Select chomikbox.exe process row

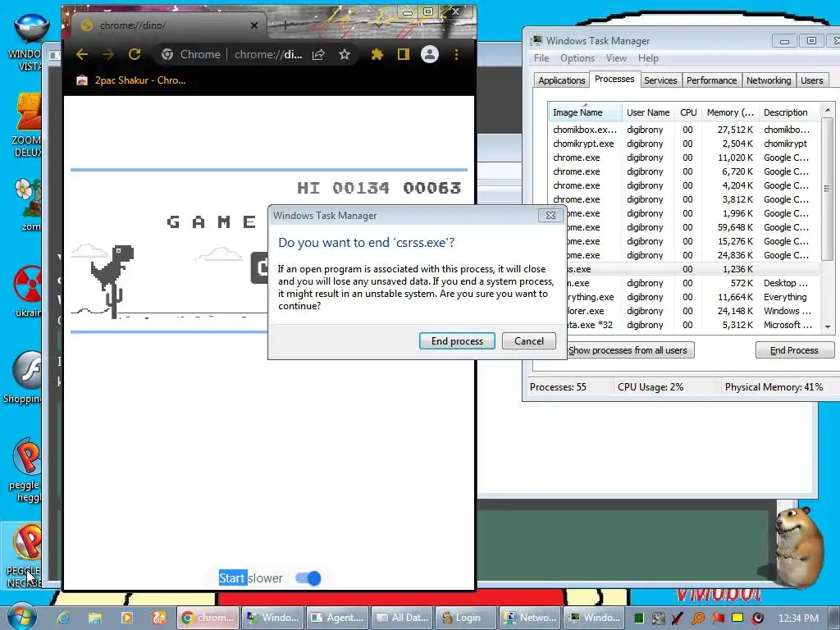click(684, 130)
